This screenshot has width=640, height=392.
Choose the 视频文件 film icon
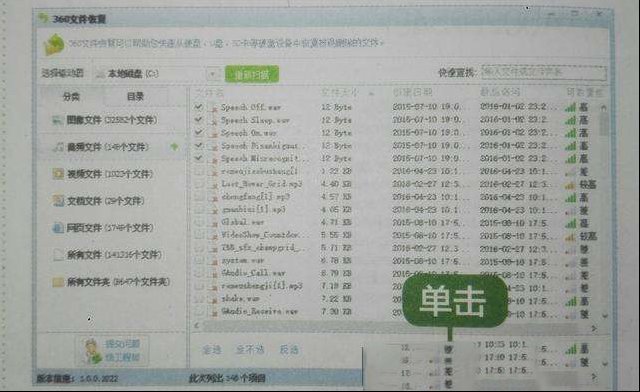58,174
